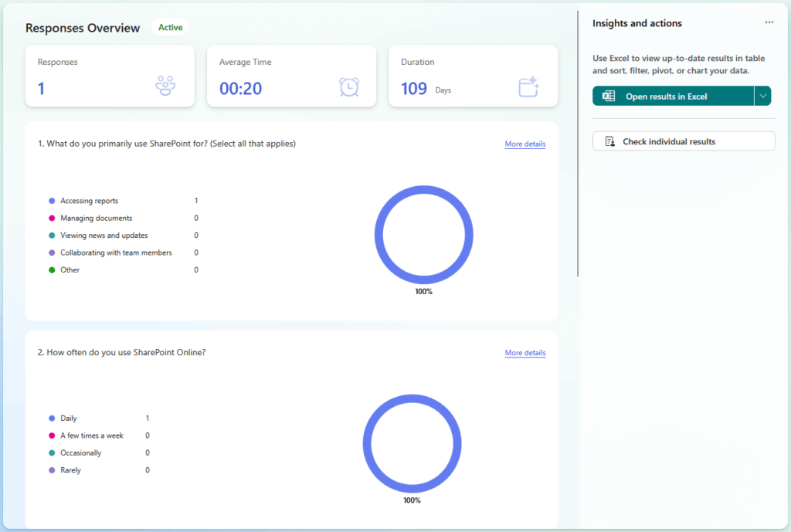The height and width of the screenshot is (532, 791).
Task: Click the count 1 beside Accessing reports
Action: coord(196,201)
